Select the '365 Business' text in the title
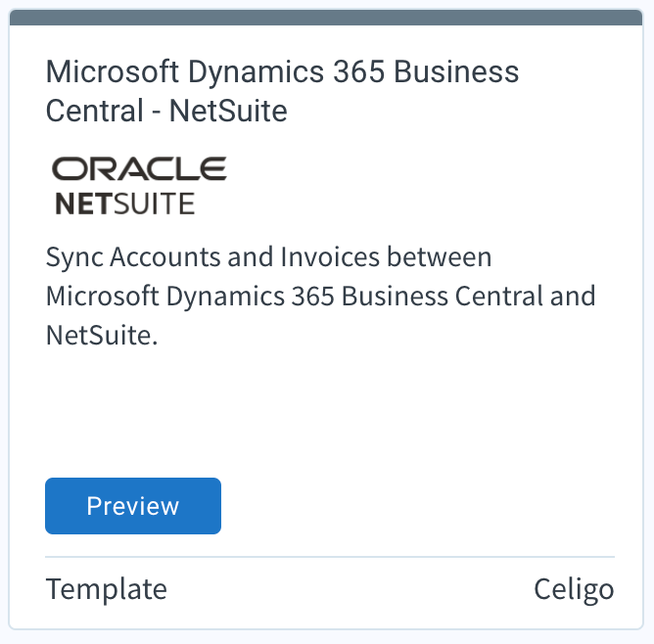Image resolution: width=654 pixels, height=644 pixels. pyautogui.click(x=426, y=71)
